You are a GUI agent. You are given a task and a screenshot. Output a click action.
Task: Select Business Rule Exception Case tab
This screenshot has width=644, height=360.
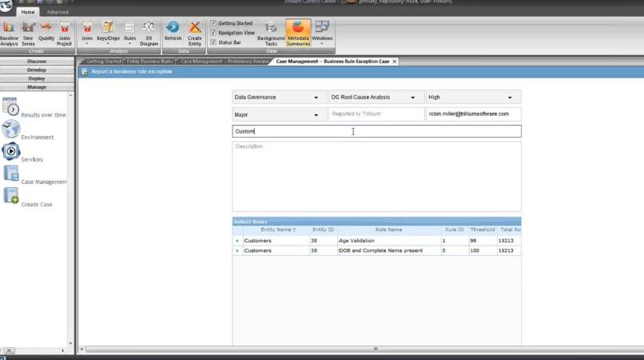pos(332,62)
